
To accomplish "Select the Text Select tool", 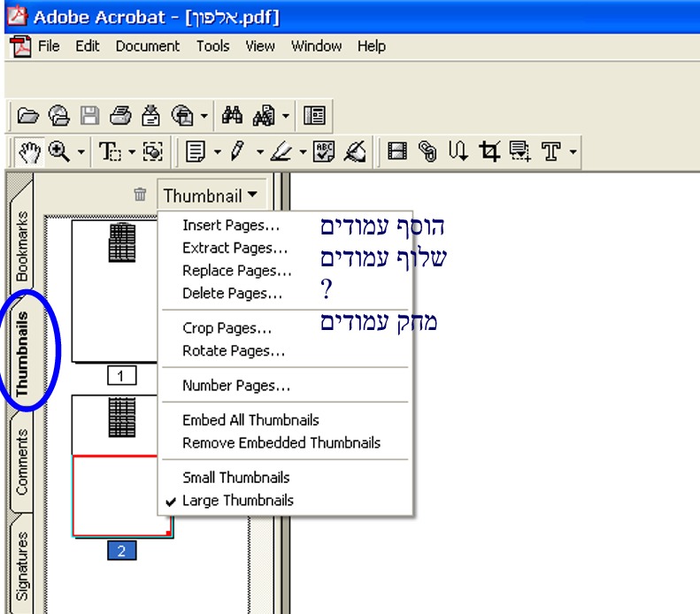I will (110, 151).
